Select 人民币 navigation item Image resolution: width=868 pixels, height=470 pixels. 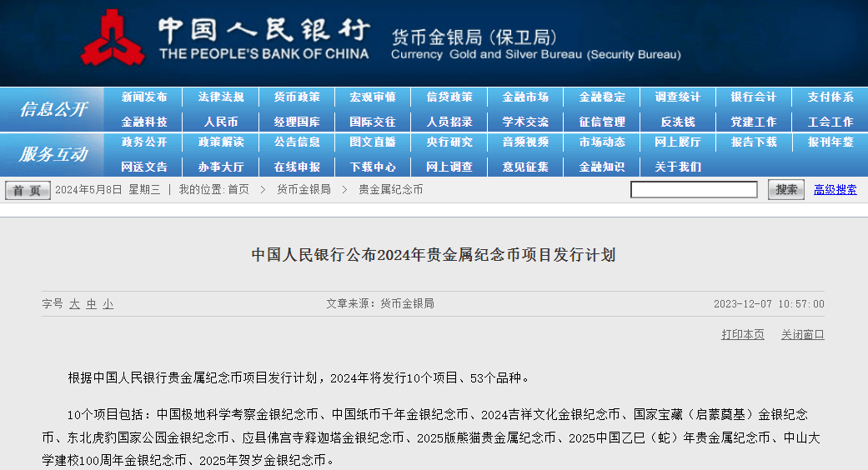pos(221,122)
